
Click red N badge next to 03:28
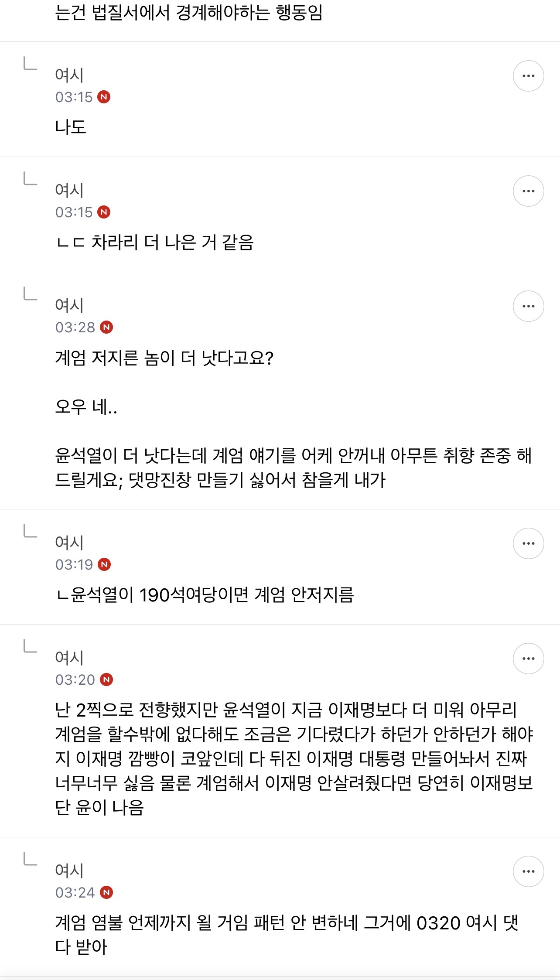tap(106, 327)
